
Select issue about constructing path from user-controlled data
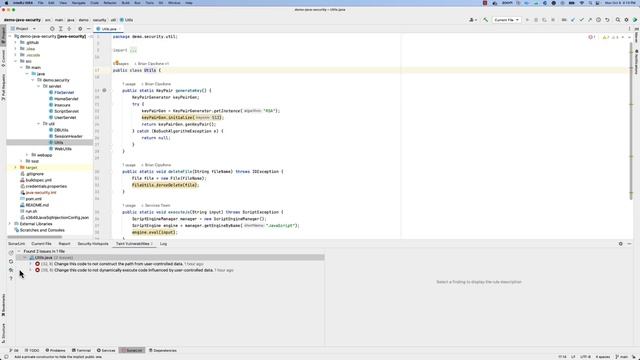click(x=118, y=264)
